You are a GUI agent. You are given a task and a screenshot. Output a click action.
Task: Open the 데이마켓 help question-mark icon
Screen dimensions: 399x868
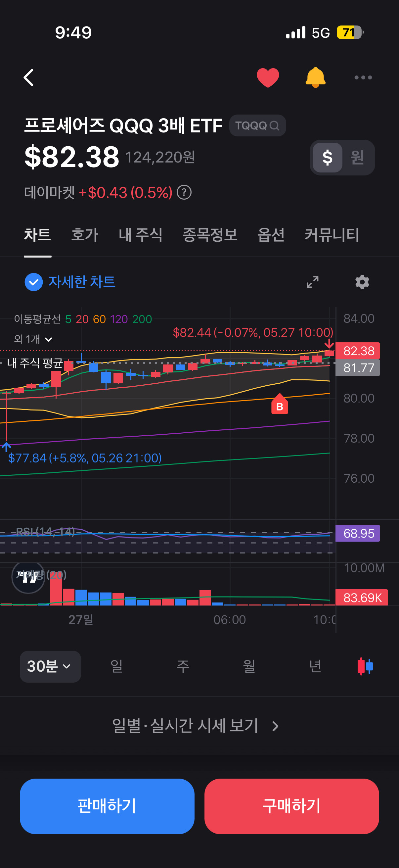(184, 192)
